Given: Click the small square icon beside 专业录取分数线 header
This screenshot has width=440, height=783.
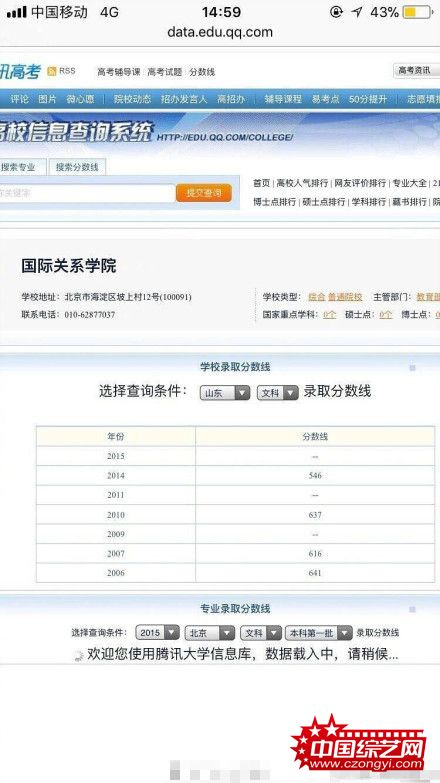Looking at the screenshot, I should point(413,610).
